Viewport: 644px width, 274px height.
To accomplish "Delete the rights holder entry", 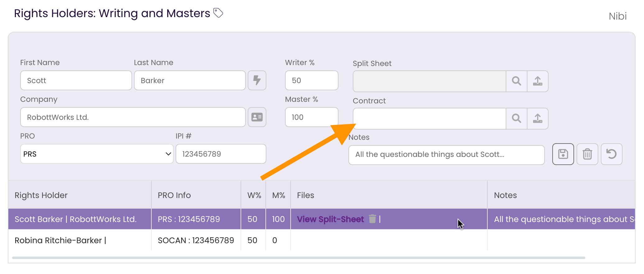I will tap(587, 154).
